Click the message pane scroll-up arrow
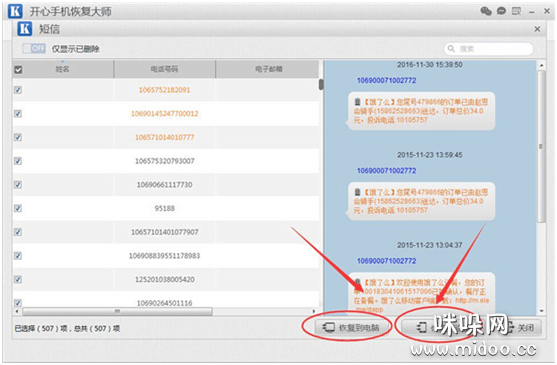 pos(541,65)
